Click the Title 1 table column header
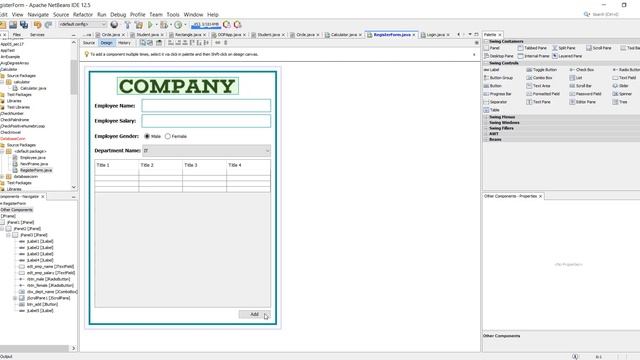Viewport: 640px width, 360px height. coord(116,165)
